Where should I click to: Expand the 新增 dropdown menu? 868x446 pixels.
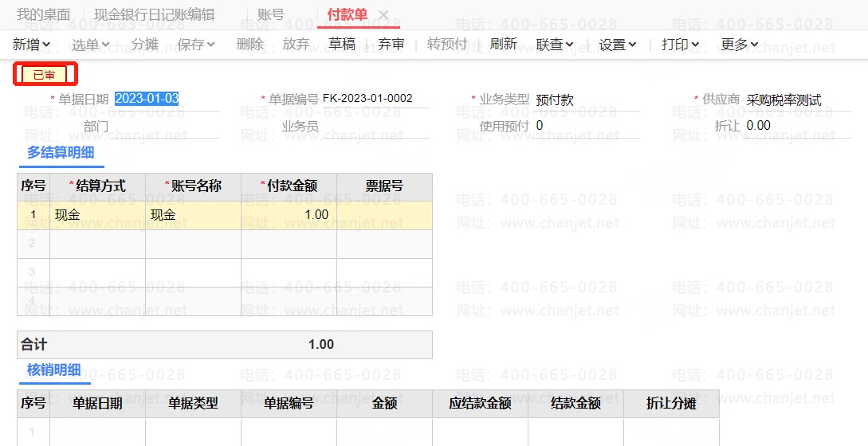tap(32, 45)
